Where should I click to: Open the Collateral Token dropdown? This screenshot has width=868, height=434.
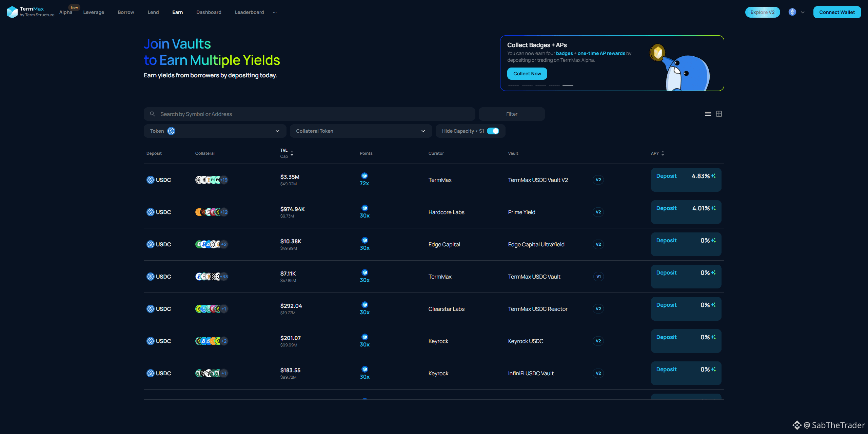(361, 131)
